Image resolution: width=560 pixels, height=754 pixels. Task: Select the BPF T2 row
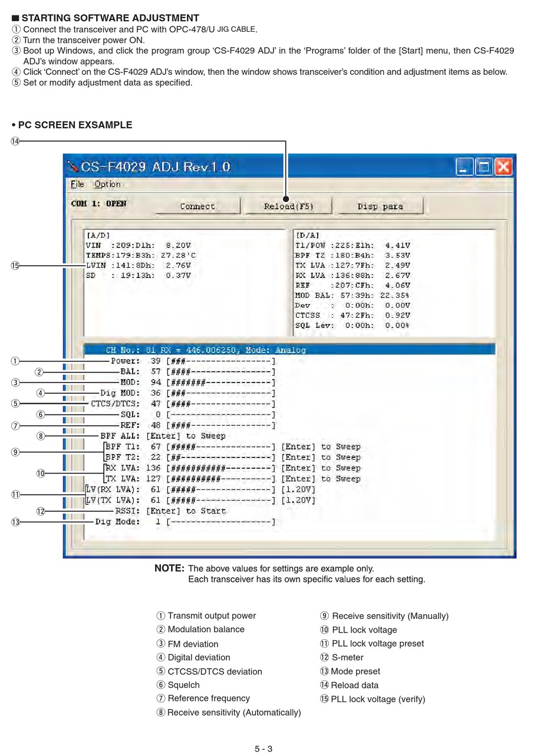233,457
